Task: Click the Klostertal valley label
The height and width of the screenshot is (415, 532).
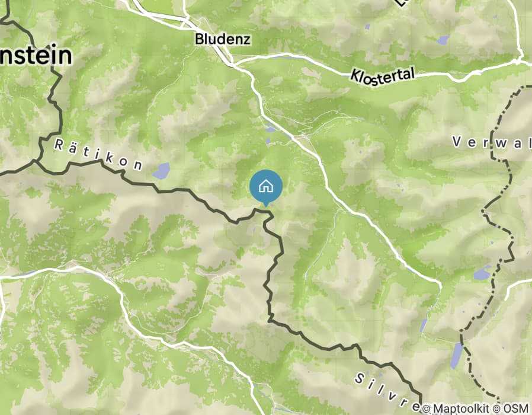Action: click(x=382, y=76)
